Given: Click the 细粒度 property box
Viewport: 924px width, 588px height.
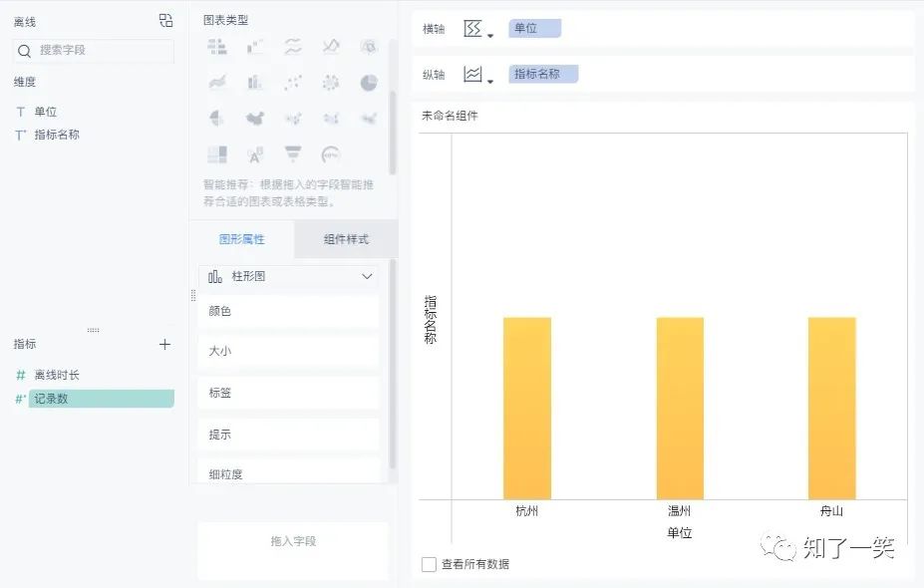Looking at the screenshot, I should [288, 472].
